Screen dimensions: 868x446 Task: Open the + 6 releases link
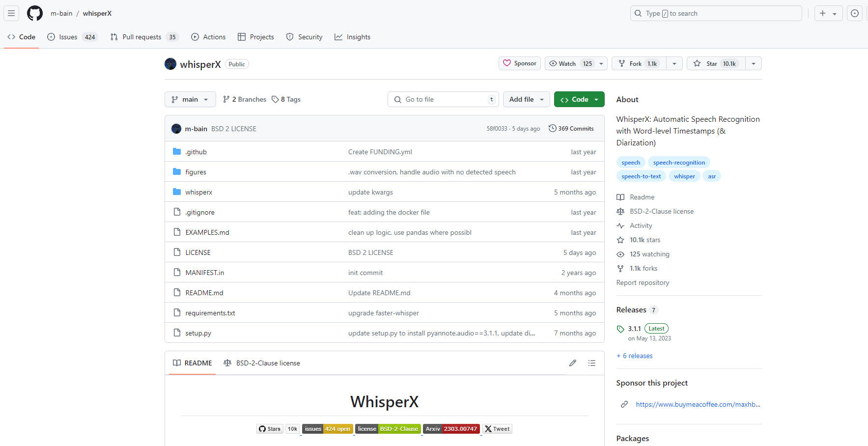tap(634, 356)
